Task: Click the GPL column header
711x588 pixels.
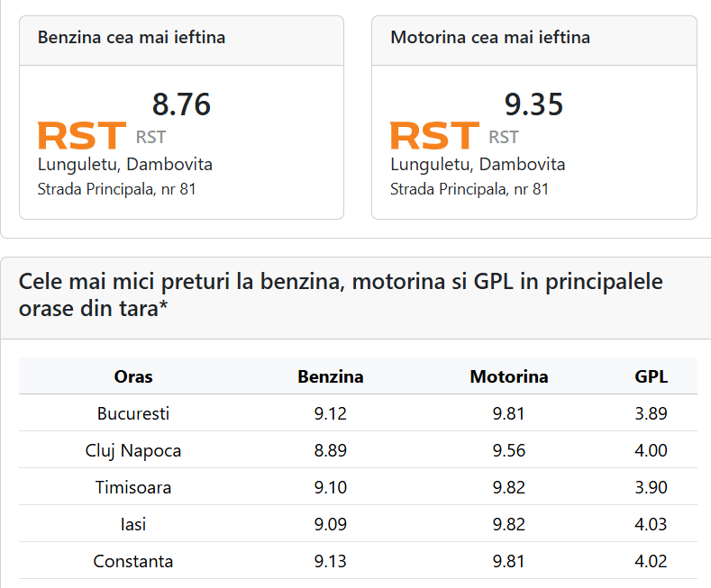Action: point(651,376)
